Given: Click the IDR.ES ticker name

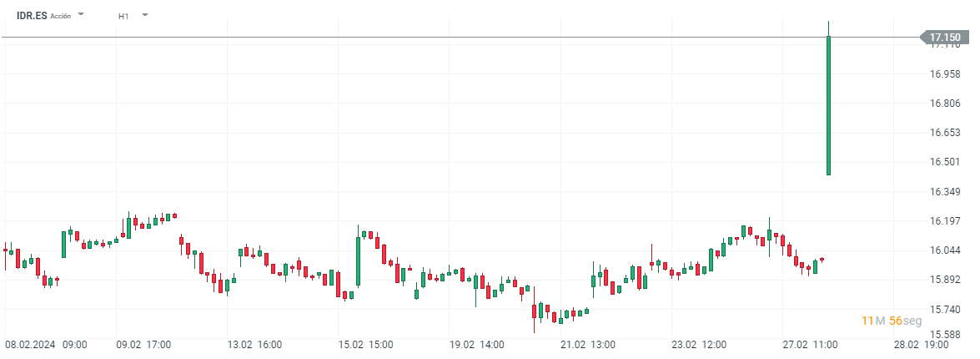Looking at the screenshot, I should pyautogui.click(x=31, y=15).
